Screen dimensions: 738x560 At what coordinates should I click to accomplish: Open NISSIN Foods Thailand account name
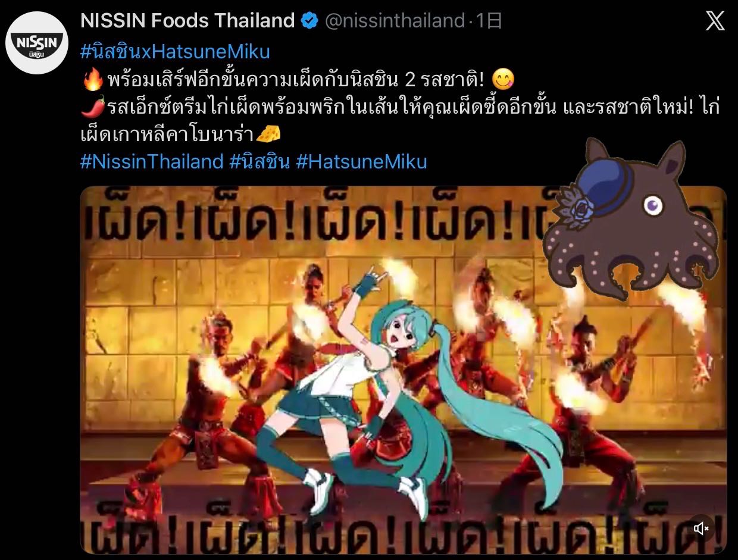[x=187, y=21]
